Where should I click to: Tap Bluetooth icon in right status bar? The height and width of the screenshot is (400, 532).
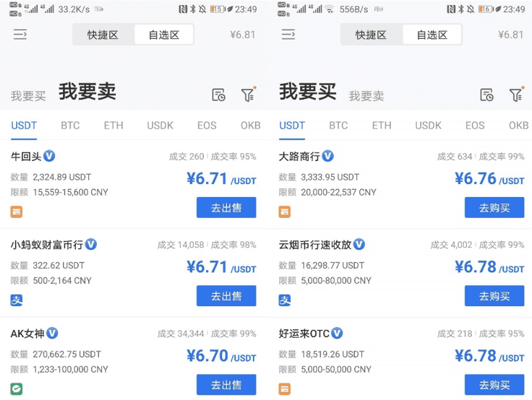pyautogui.click(x=460, y=9)
